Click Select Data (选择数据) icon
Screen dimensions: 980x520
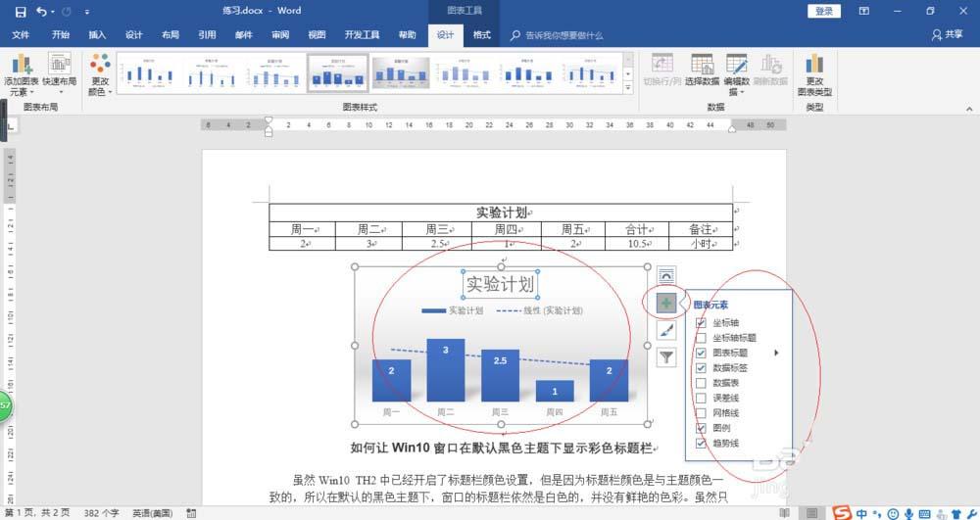(702, 70)
